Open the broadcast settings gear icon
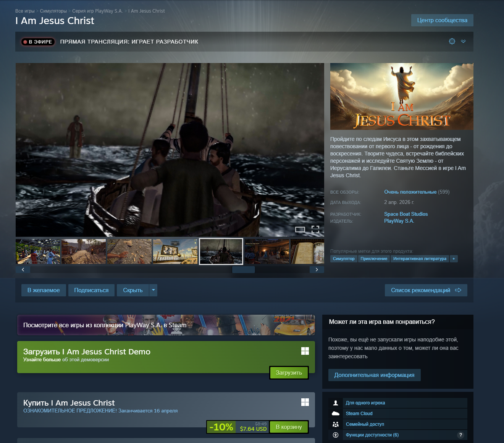 coord(452,41)
